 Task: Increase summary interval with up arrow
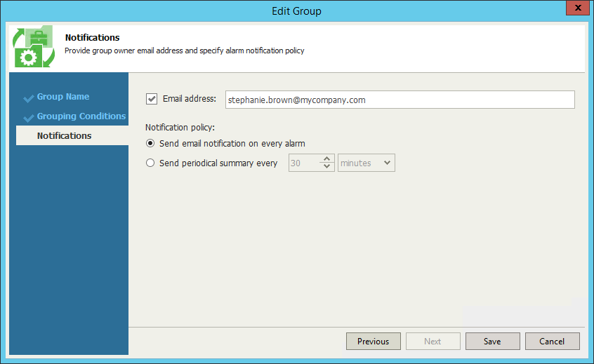pos(326,159)
